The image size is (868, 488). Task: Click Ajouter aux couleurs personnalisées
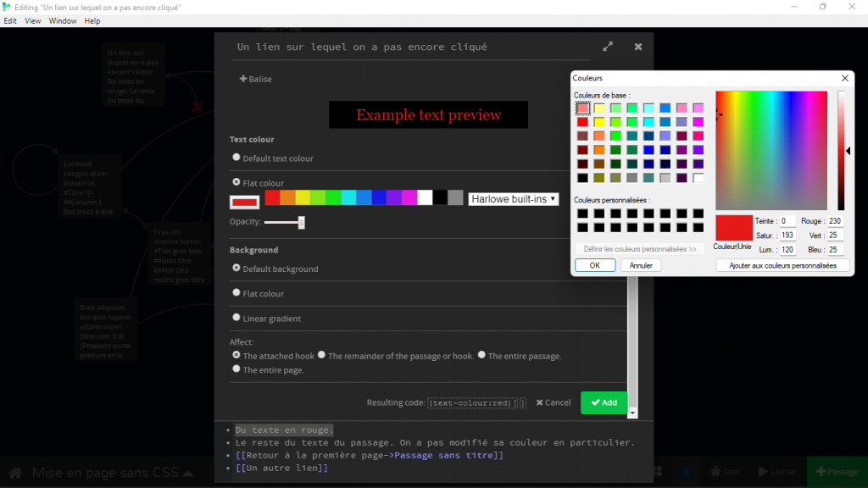click(x=782, y=265)
